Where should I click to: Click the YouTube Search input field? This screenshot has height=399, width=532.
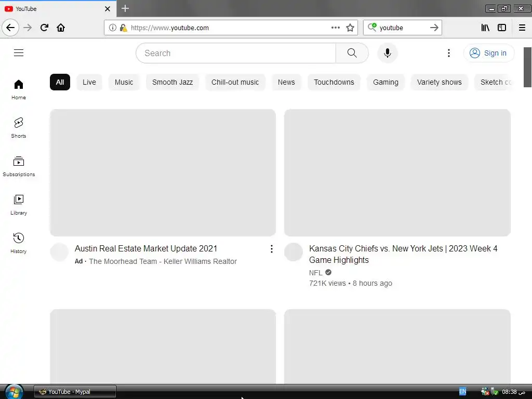236,53
